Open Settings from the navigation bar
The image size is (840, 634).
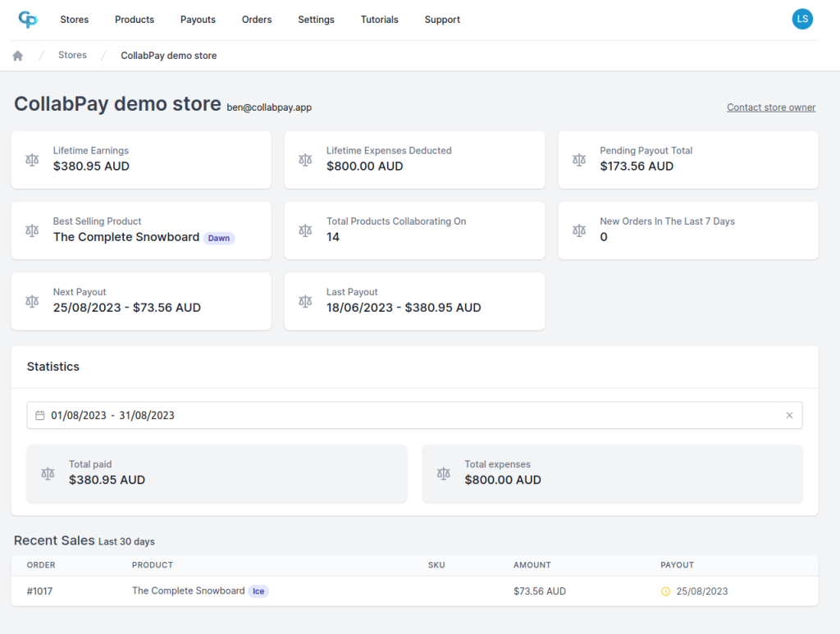click(x=316, y=20)
